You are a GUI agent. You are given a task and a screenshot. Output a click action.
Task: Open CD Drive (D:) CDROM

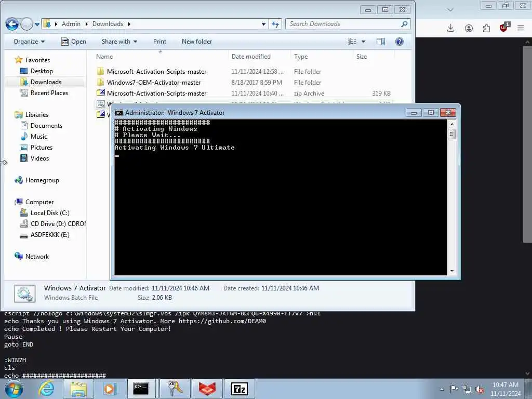click(x=58, y=223)
